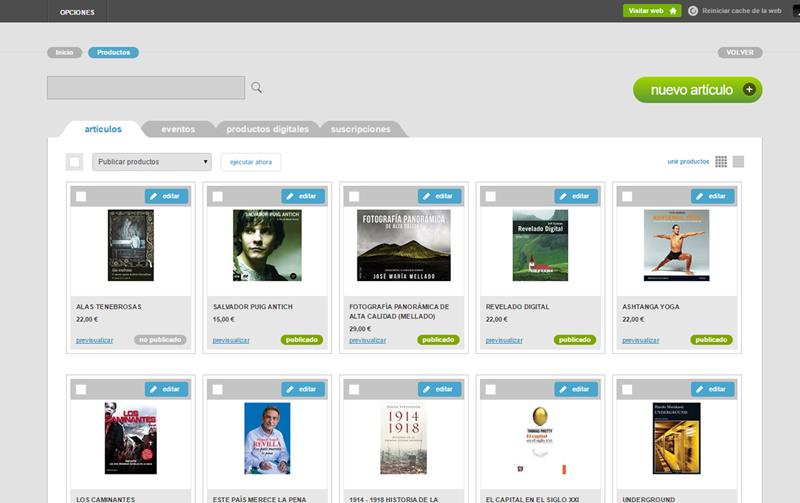Open the productos digitales tab
800x503 pixels.
pos(267,129)
